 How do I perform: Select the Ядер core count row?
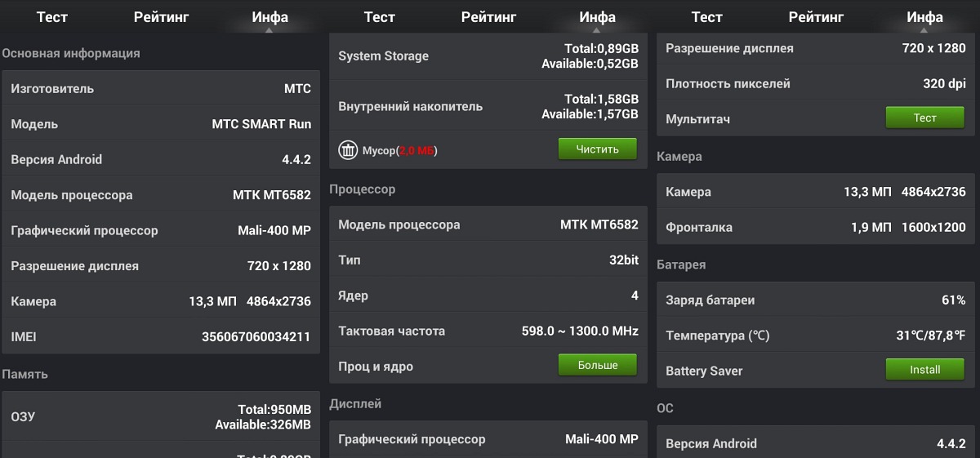click(488, 296)
